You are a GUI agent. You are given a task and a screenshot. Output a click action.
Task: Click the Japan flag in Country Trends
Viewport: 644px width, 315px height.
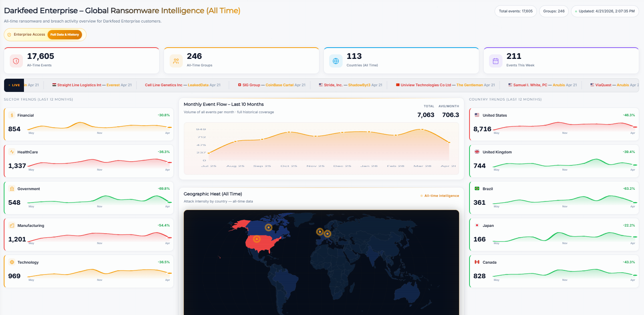[x=477, y=225]
